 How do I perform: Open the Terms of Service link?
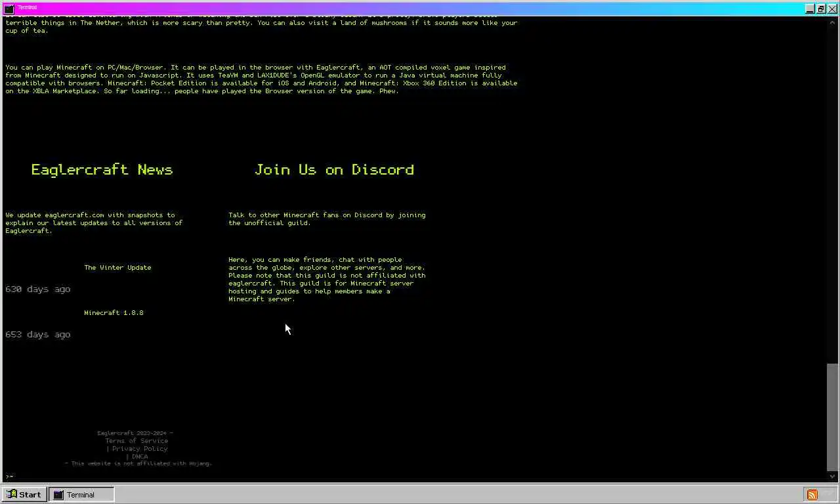136,441
